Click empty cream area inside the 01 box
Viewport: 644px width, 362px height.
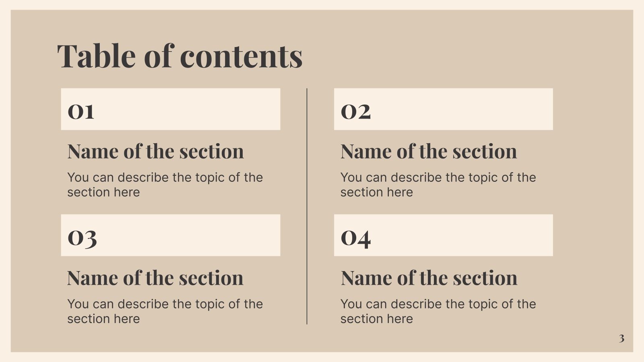pyautogui.click(x=201, y=109)
